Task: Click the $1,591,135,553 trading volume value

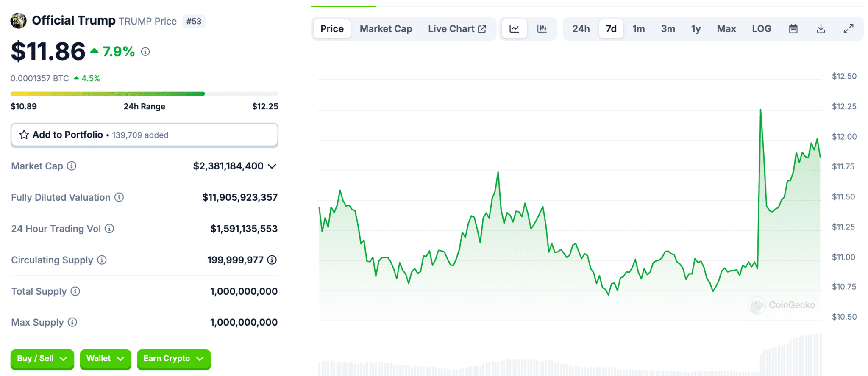Action: (x=244, y=229)
